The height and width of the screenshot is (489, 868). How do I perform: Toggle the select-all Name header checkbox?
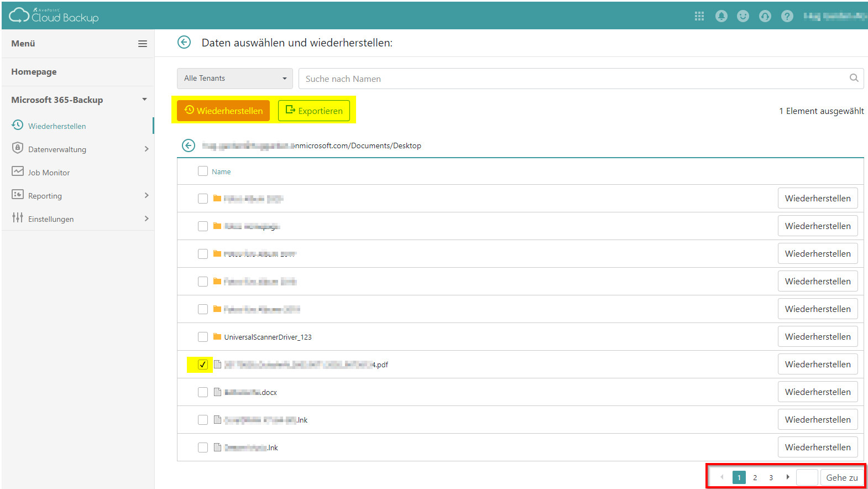tap(203, 171)
